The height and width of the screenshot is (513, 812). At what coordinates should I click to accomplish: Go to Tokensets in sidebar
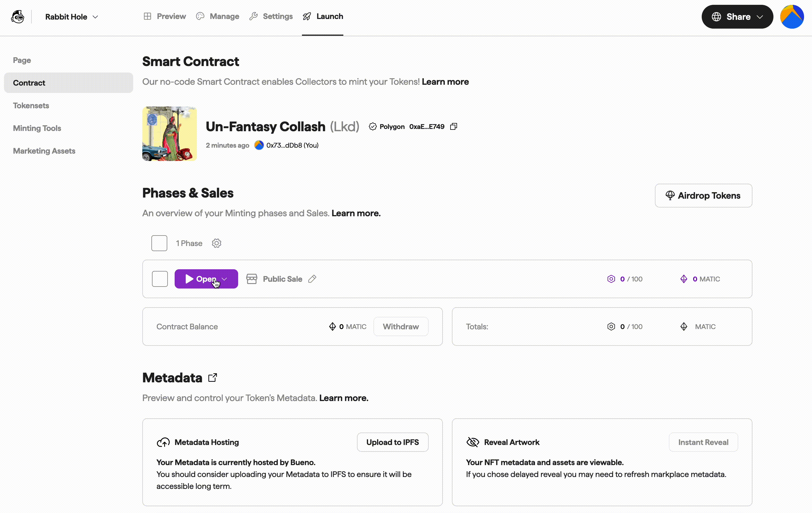point(31,105)
